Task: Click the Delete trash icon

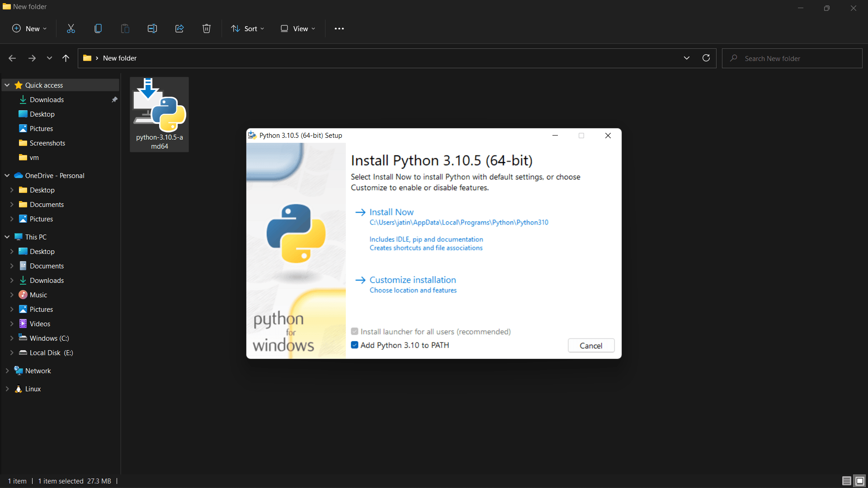Action: pos(207,28)
